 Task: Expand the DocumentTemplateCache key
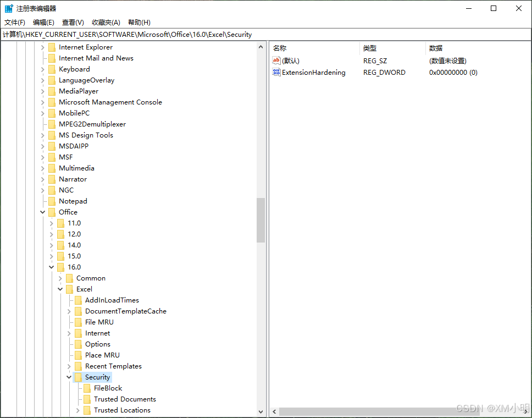(69, 311)
